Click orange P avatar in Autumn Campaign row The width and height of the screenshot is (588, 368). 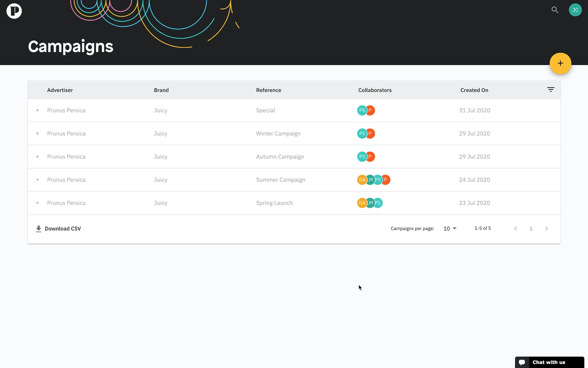pos(371,157)
